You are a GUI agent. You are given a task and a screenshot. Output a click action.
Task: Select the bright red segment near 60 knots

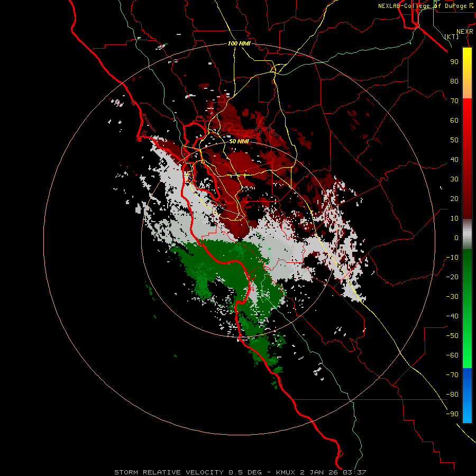pos(467,120)
